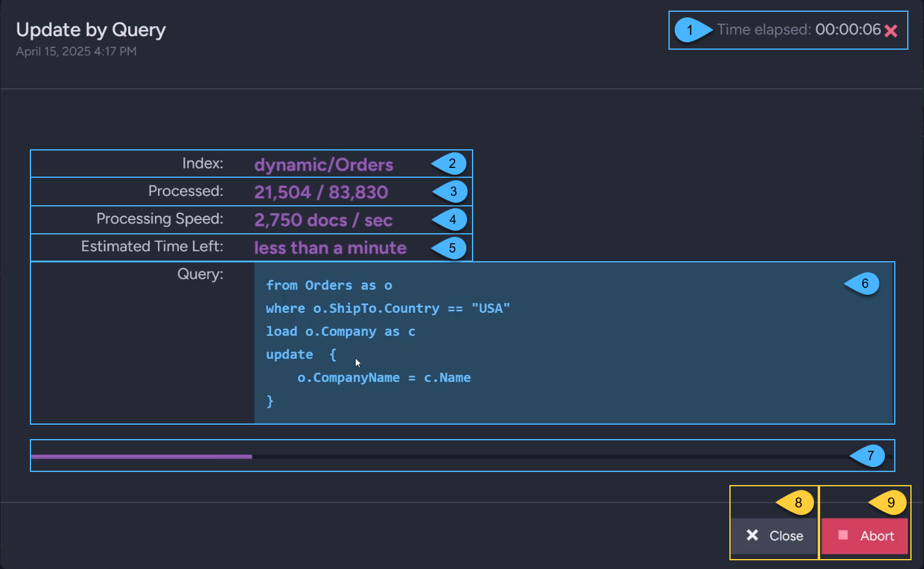Click the 'Processed:' label
Screen dimensions: 924x569
(x=185, y=191)
